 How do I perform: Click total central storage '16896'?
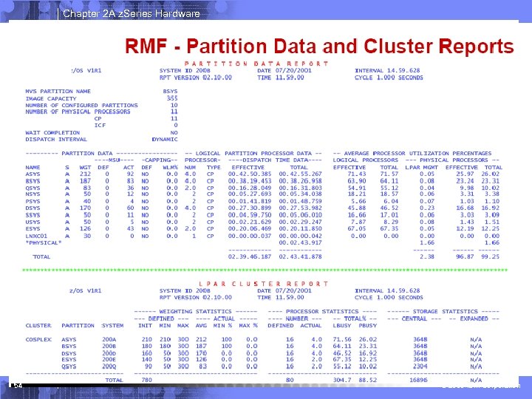[x=418, y=381]
